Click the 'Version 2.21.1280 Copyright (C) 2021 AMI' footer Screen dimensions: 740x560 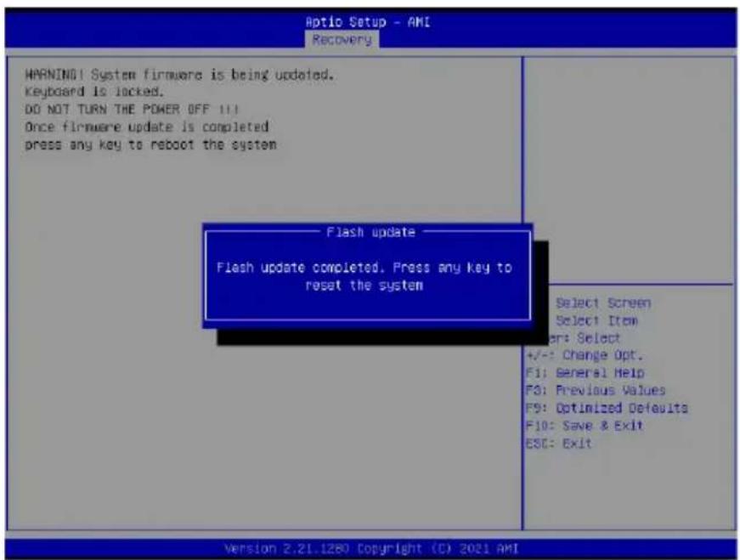(x=371, y=549)
